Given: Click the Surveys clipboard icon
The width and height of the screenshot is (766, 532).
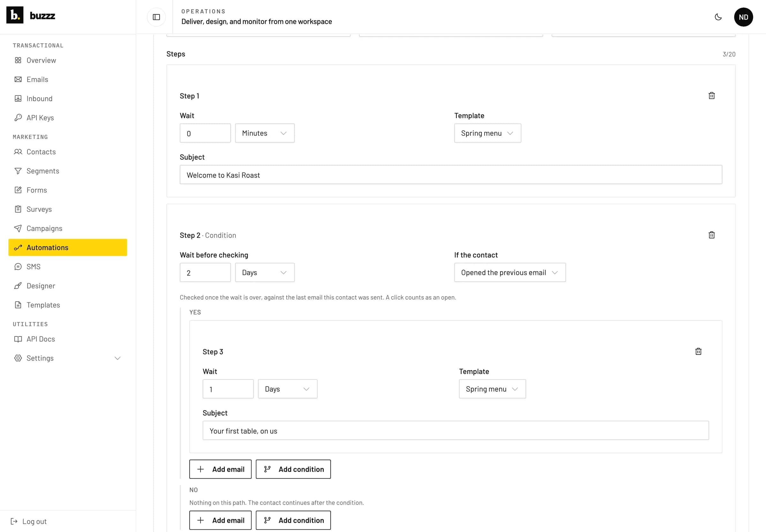Looking at the screenshot, I should click(18, 209).
